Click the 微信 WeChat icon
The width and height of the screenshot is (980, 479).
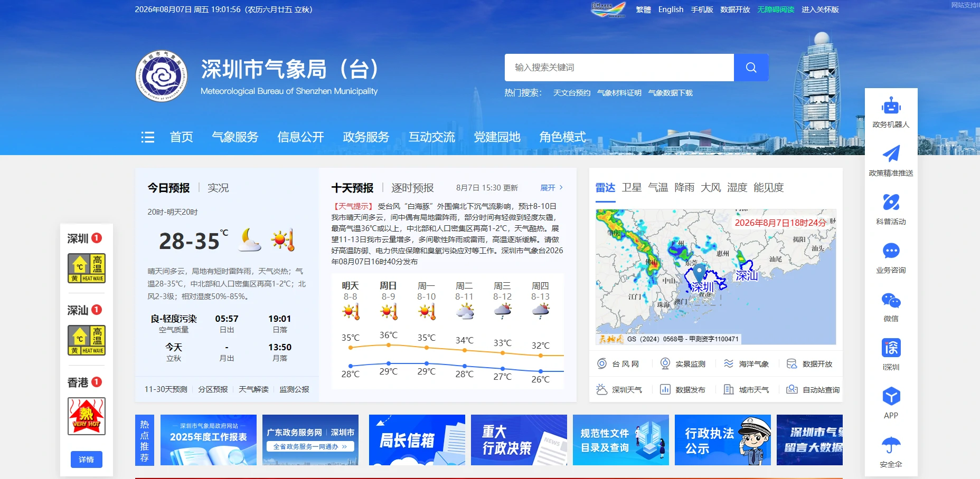coord(891,300)
